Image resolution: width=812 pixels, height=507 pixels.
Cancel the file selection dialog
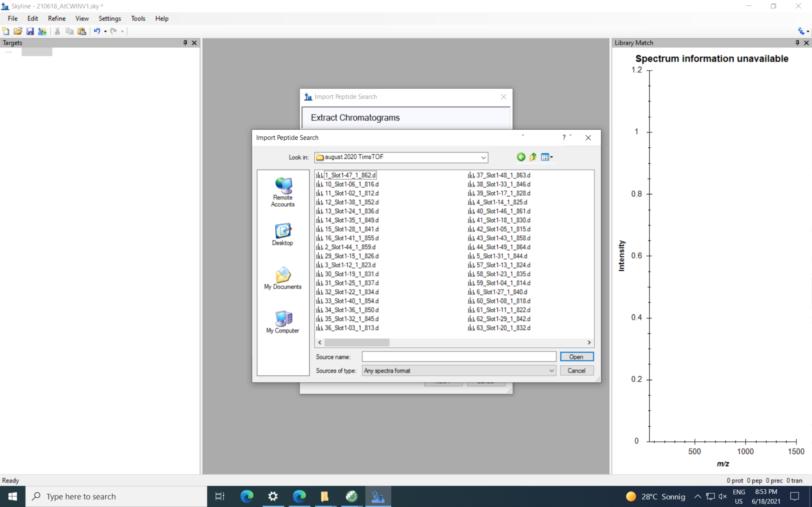coord(576,371)
